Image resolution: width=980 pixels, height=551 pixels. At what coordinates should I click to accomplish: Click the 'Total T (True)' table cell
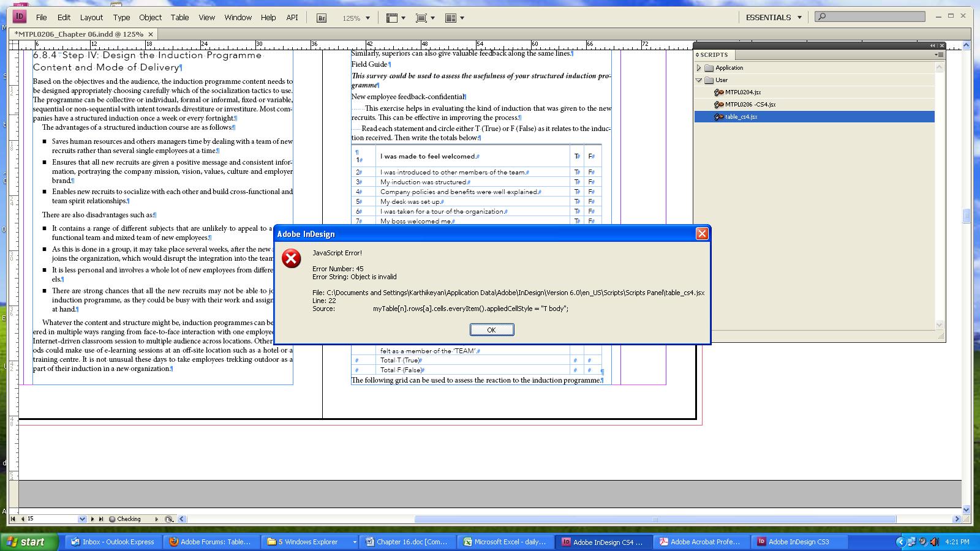tap(473, 361)
